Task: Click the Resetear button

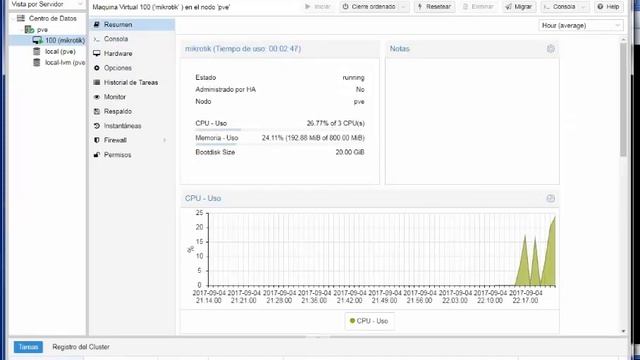Action: coord(434,7)
